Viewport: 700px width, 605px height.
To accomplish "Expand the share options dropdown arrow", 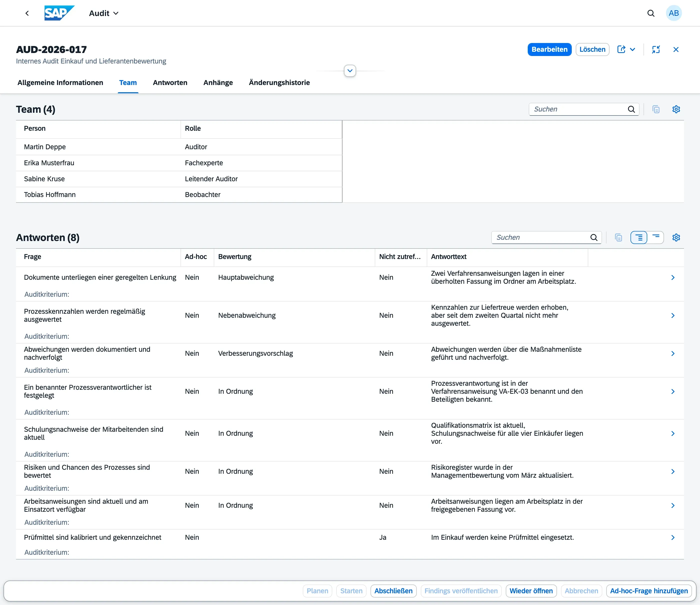I will 633,49.
